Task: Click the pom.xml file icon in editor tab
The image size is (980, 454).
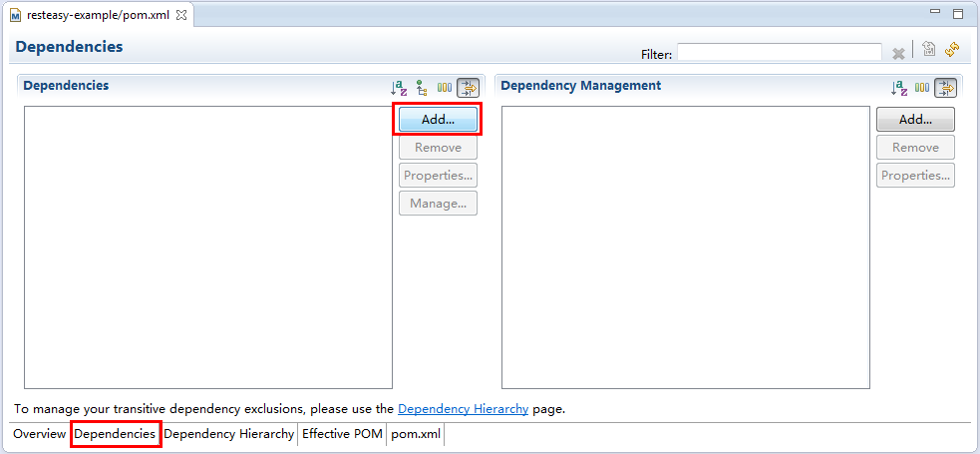Action: pyautogui.click(x=16, y=15)
